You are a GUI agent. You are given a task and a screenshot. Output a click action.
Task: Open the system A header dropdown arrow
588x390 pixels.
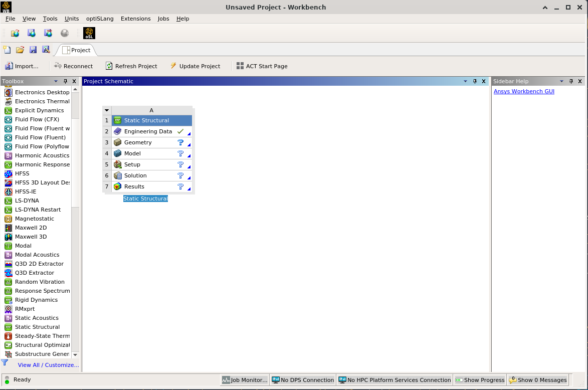click(107, 110)
